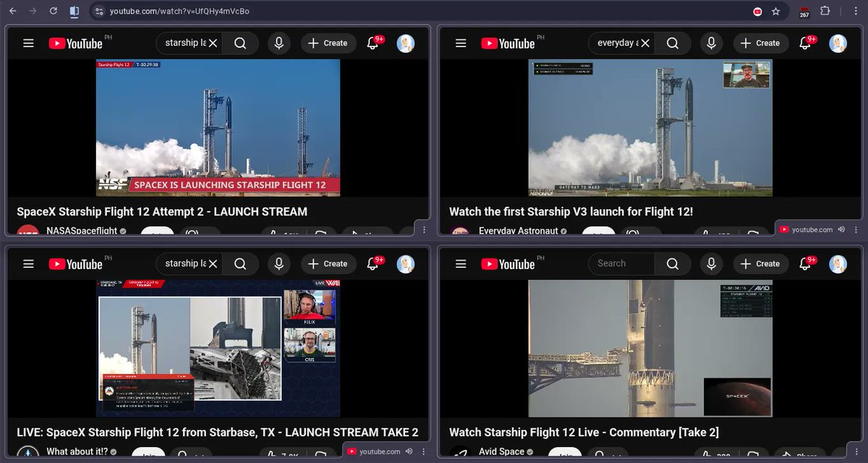This screenshot has height=463, width=868.
Task: Click title 'Watch the first Starship V3 launch for Flight 12!'
Action: pos(571,212)
